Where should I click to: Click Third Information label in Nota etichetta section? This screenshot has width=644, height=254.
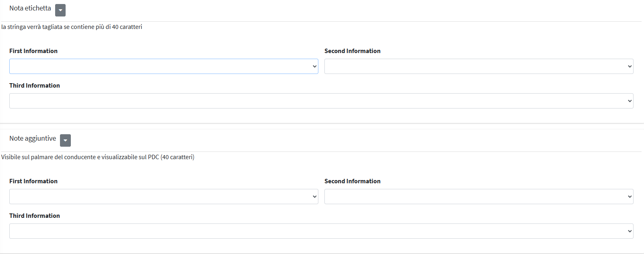(x=35, y=86)
